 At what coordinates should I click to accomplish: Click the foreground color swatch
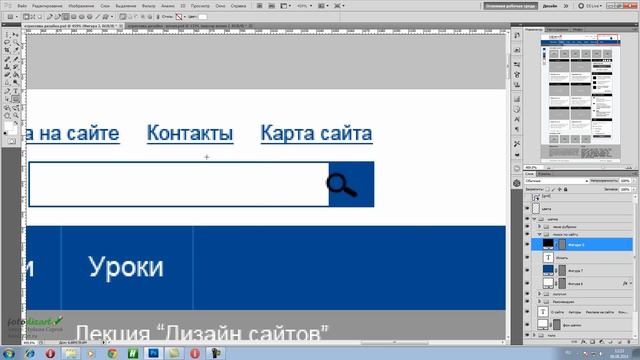pyautogui.click(x=9, y=126)
